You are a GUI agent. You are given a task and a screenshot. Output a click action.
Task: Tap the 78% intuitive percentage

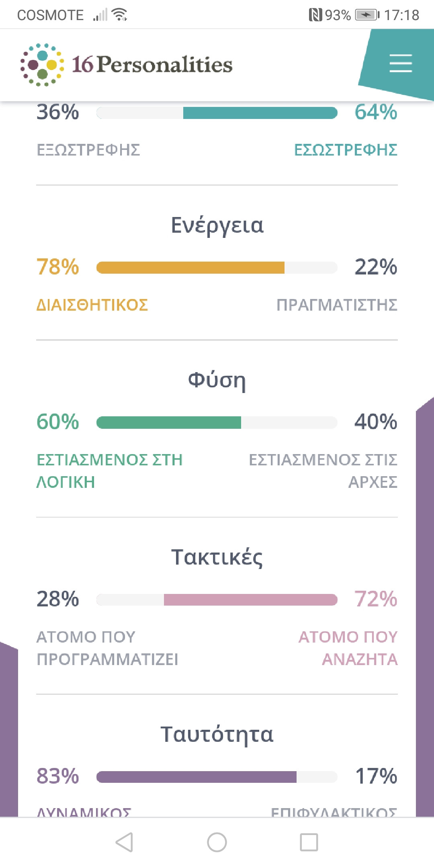58,267
